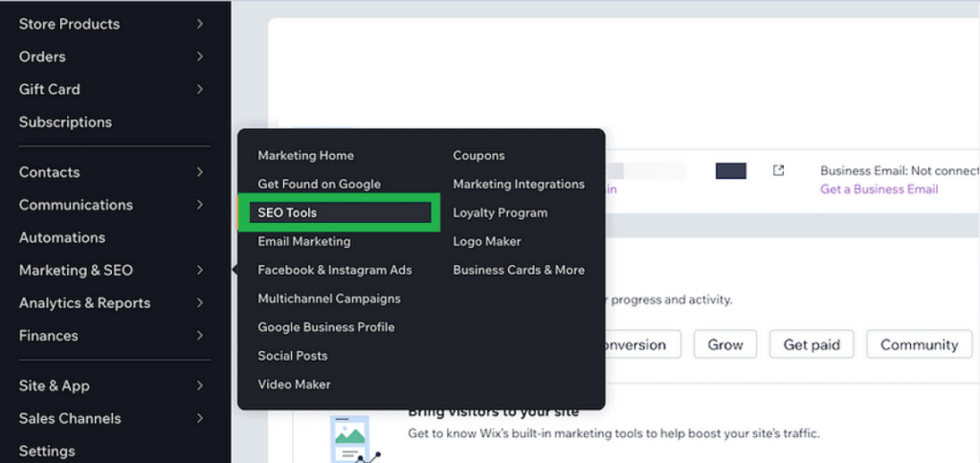The image size is (980, 463).
Task: Select Logo Maker menu item
Action: tap(486, 241)
